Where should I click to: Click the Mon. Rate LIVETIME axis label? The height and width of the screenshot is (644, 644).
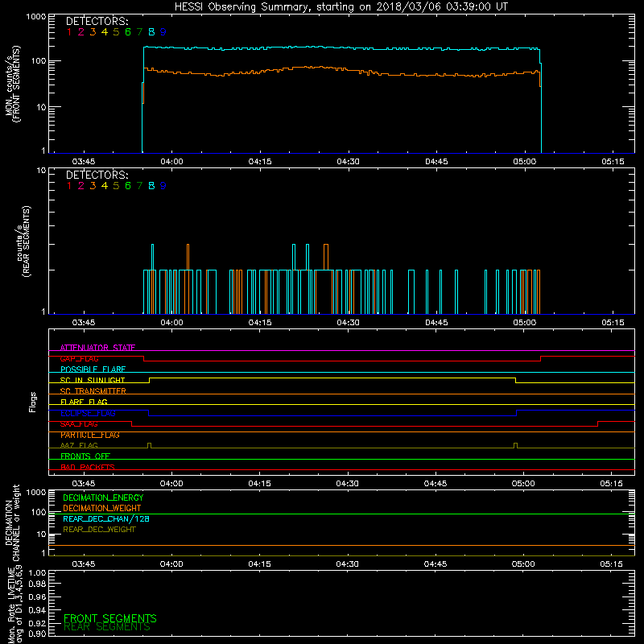point(14,606)
